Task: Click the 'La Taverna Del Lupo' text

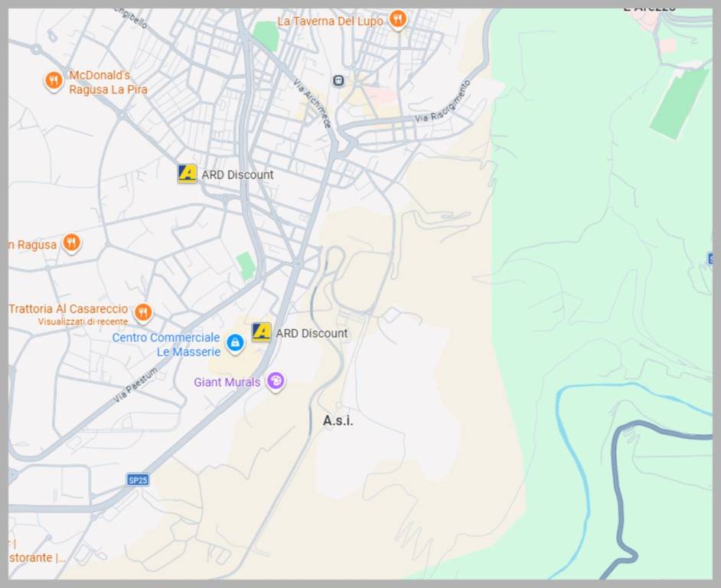Action: tap(330, 21)
